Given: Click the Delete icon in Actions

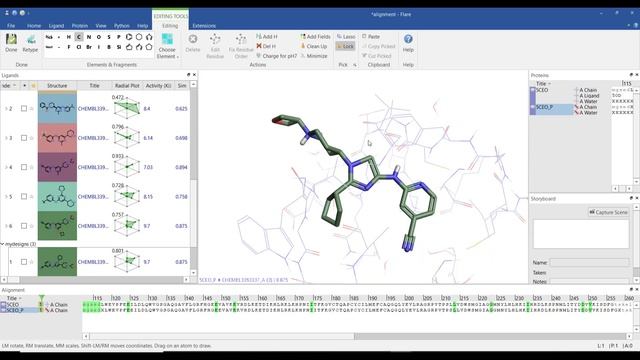Looking at the screenshot, I should click(x=193, y=43).
